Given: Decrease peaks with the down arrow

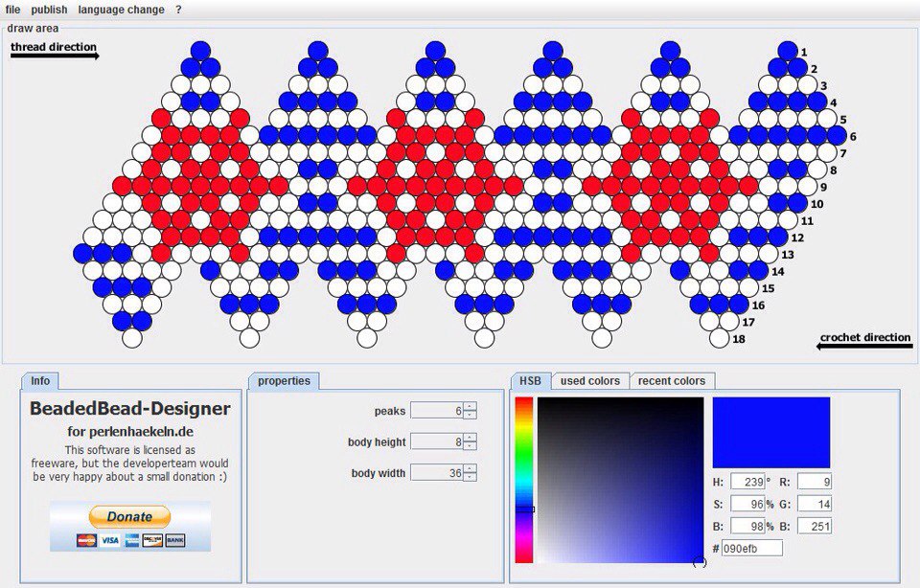Looking at the screenshot, I should click(x=470, y=415).
